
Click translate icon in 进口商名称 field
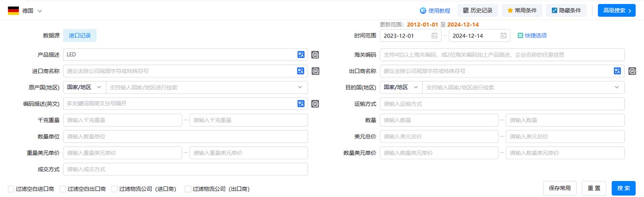tap(301, 71)
